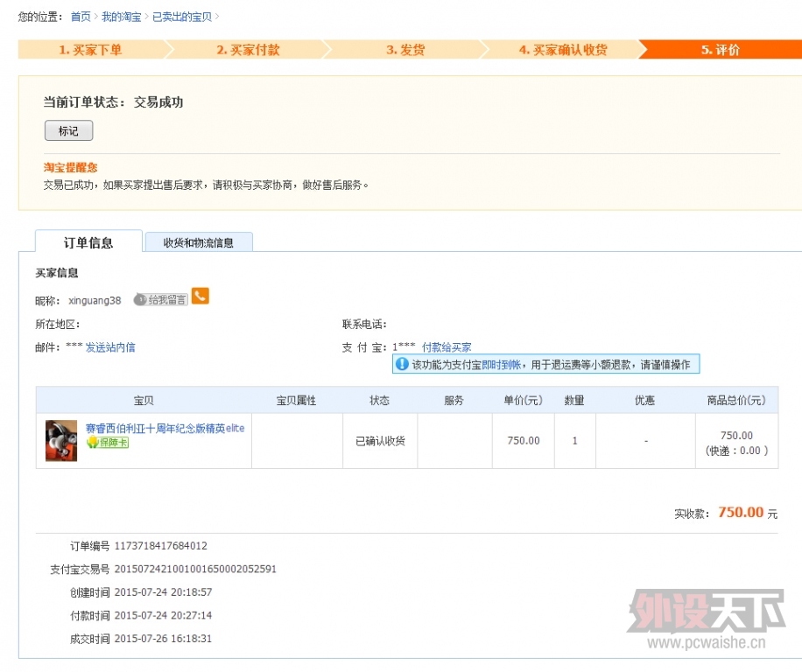This screenshot has width=802, height=672.
Task: Click the blue info icon in the tooltip
Action: (402, 364)
